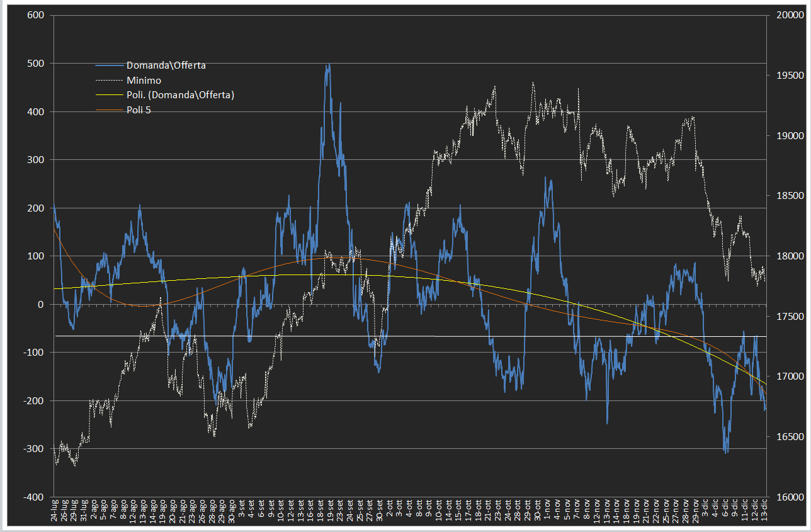Click the 7-ago date label
The width and height of the screenshot is (811, 532).
tap(113, 510)
